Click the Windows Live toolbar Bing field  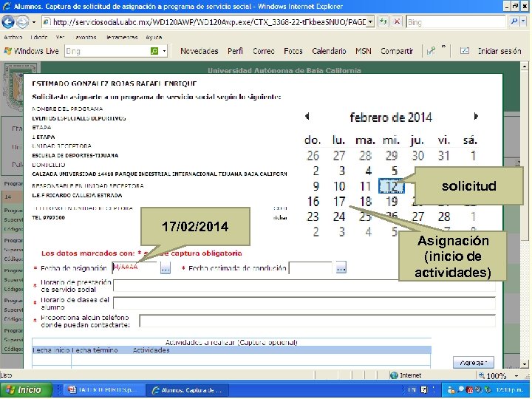(x=106, y=51)
